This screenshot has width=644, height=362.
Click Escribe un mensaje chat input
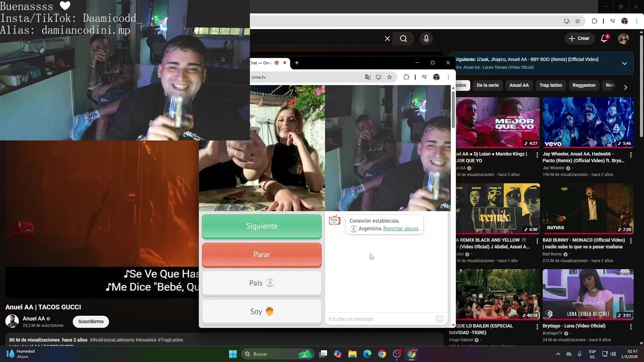coord(380,319)
